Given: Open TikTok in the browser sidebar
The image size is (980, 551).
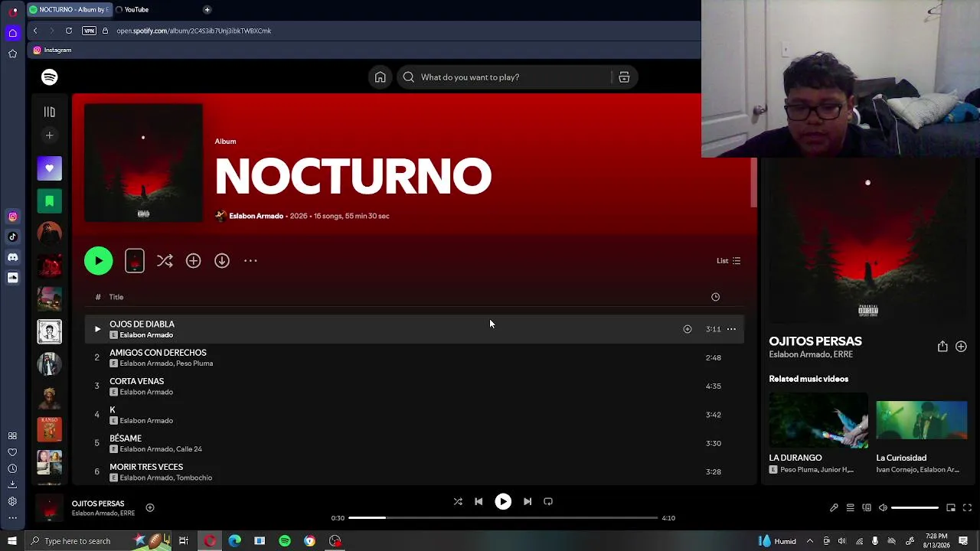Looking at the screenshot, I should 12,237.
